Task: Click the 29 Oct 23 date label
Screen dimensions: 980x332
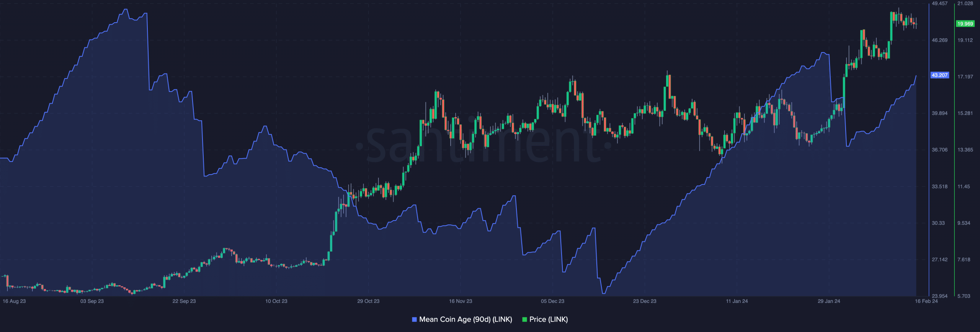Action: [x=368, y=301]
